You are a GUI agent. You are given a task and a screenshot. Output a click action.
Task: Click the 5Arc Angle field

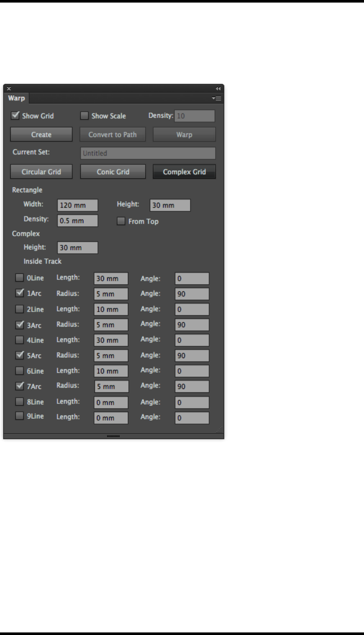point(192,356)
